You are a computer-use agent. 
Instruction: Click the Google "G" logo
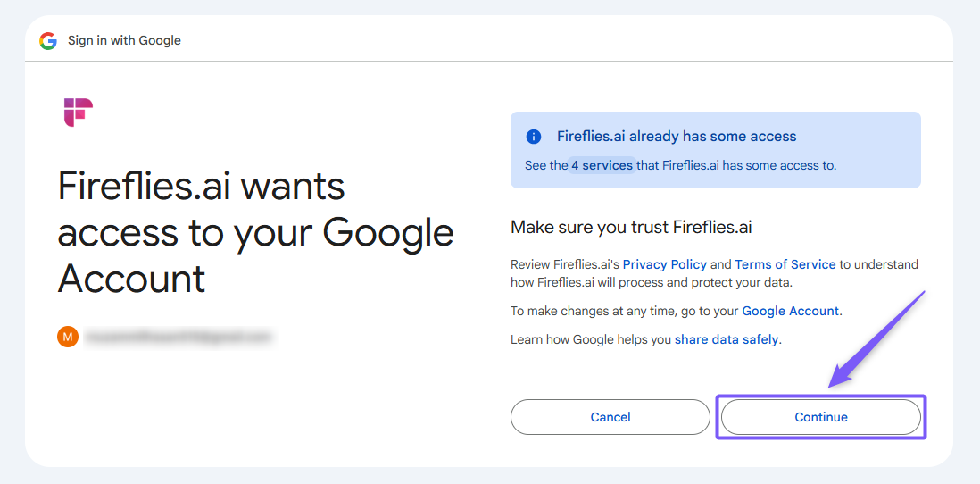pyautogui.click(x=48, y=41)
